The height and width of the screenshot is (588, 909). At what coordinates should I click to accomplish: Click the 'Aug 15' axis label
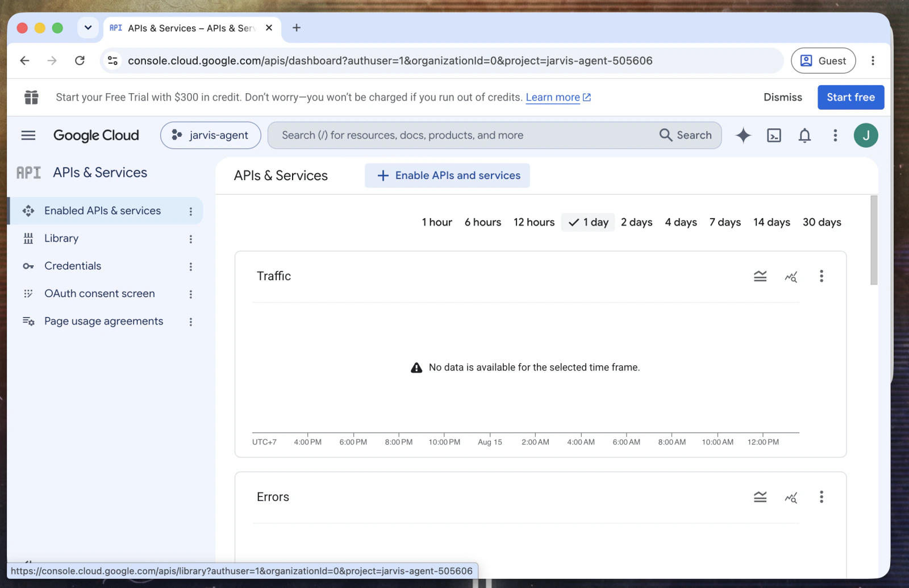(490, 442)
